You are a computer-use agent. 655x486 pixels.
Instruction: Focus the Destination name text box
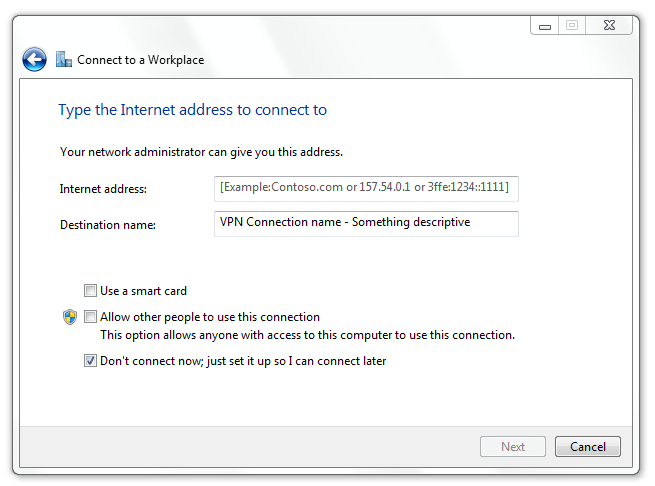(366, 223)
